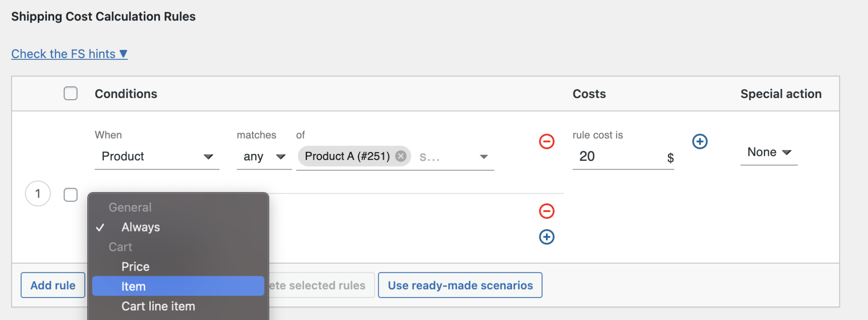
Task: Select 'Item' from the Cart menu
Action: pyautogui.click(x=134, y=286)
